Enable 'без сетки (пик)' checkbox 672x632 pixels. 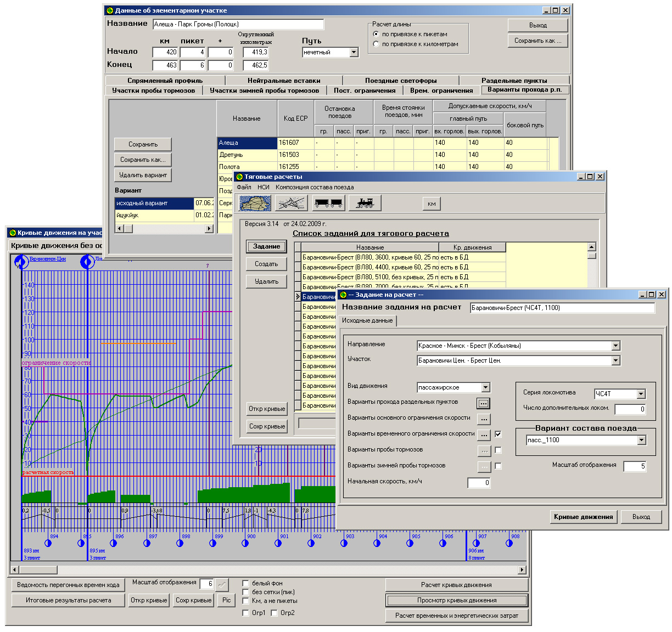click(245, 592)
